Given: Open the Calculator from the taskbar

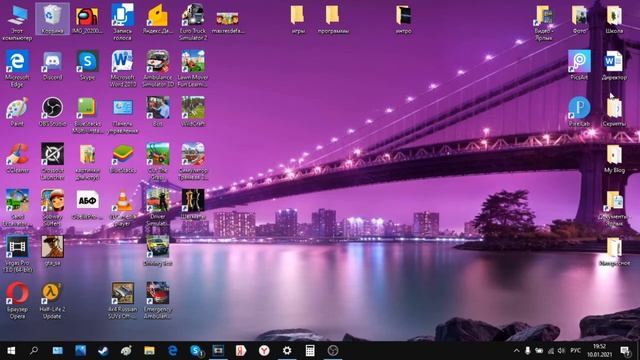Looking at the screenshot, I should [310, 351].
